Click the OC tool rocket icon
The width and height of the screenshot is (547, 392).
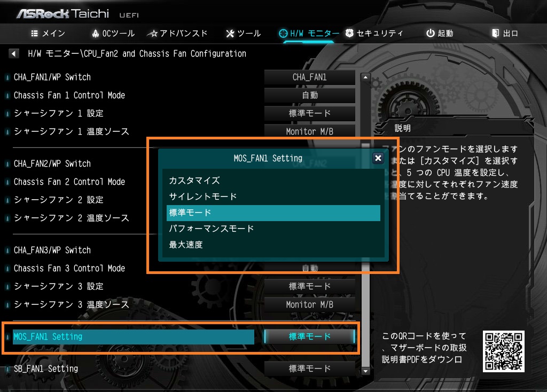[x=95, y=34]
